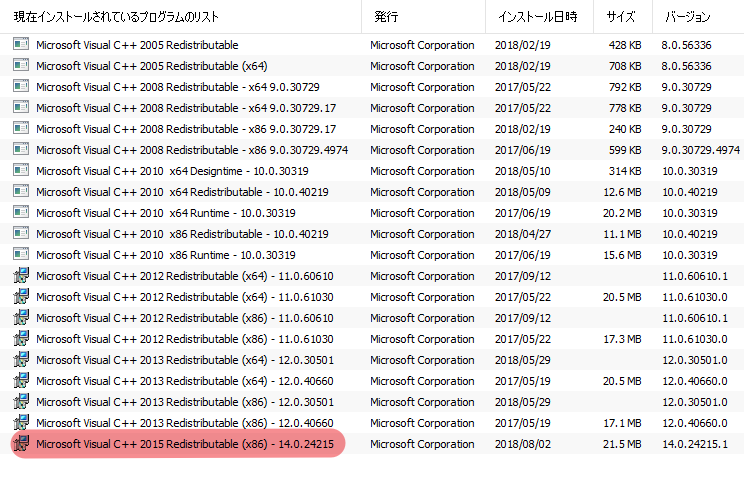This screenshot has height=478, width=744.
Task: Click the 11.1 MB size cell
Action: coord(622,234)
